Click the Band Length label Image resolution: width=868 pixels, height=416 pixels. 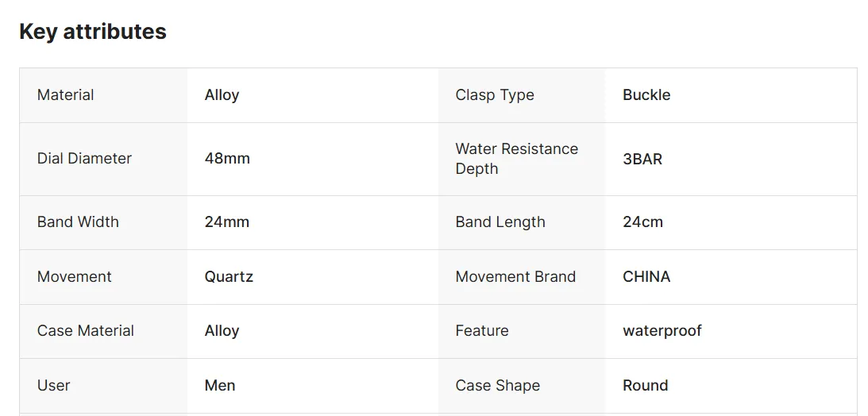coord(500,222)
